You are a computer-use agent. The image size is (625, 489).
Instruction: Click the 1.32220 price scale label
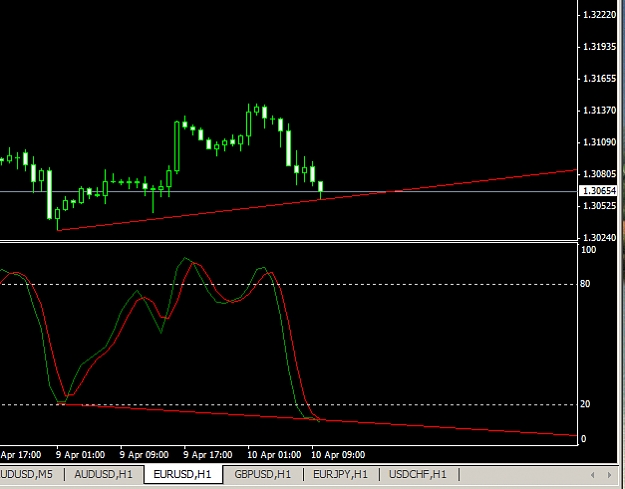coord(599,15)
